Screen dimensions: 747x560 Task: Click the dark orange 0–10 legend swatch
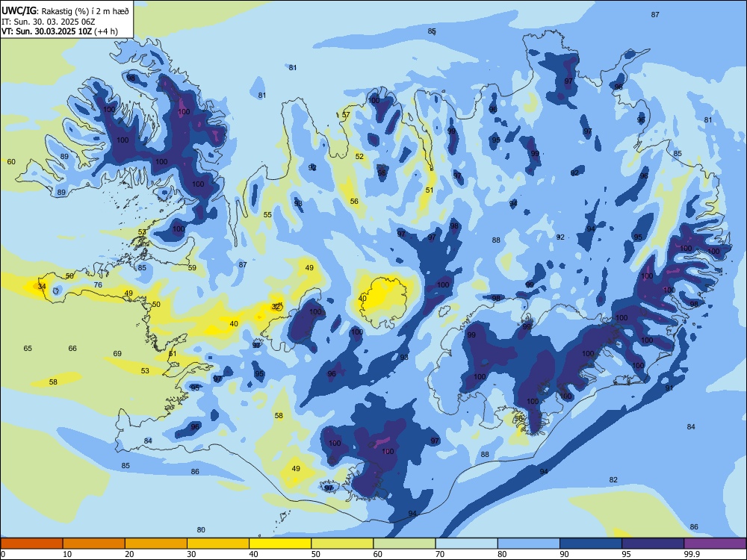[x=31, y=544]
